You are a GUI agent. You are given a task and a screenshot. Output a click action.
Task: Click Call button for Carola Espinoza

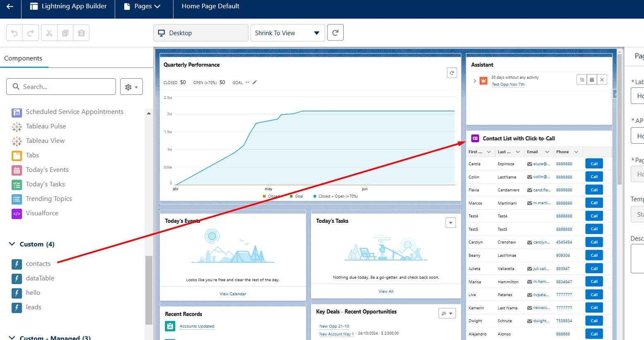(x=594, y=164)
